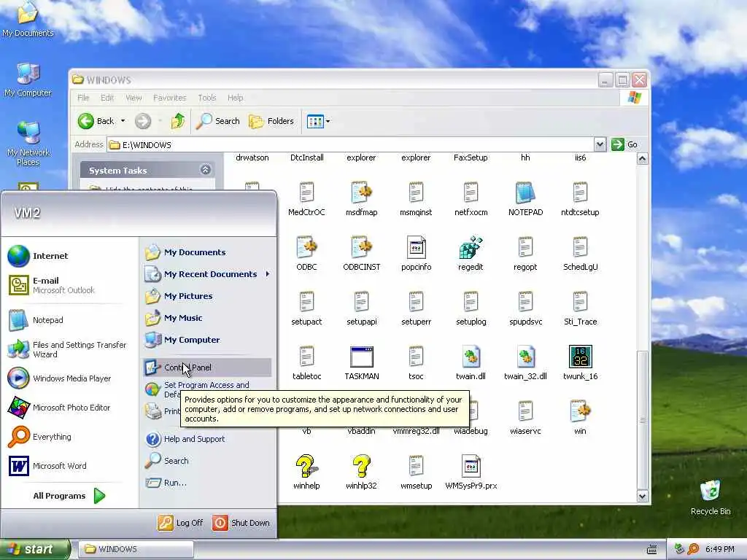The image size is (747, 560).
Task: Click the E:\WINDOWS address field
Action: point(350,144)
